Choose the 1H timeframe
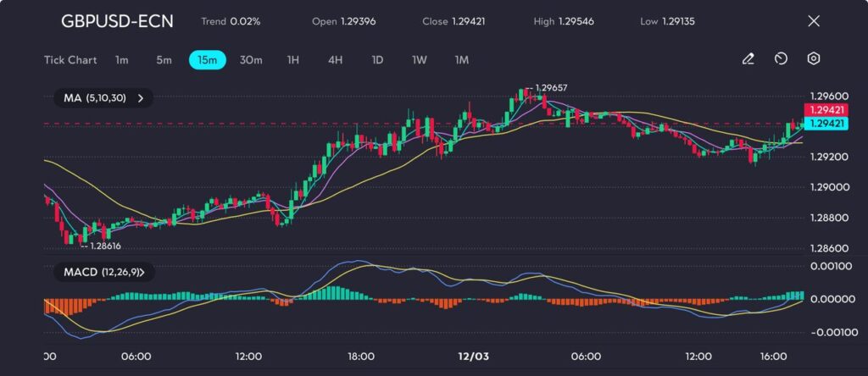This screenshot has height=376, width=868. 293,60
